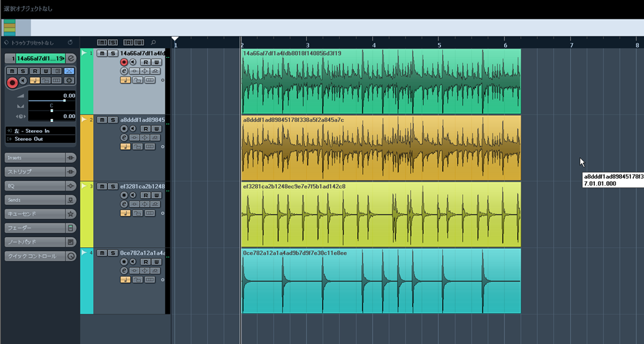Click bar 4 on the timeline ruler
644x344 pixels.
click(x=374, y=45)
